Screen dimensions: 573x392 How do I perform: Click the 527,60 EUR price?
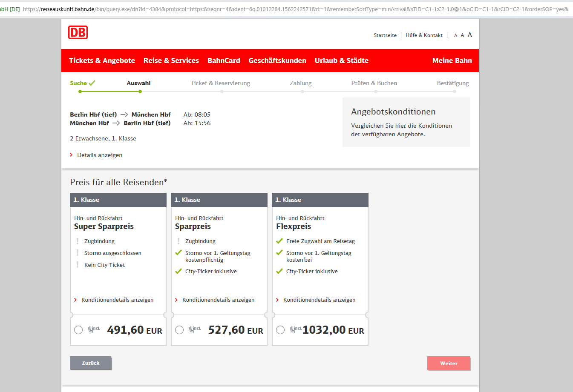(236, 330)
